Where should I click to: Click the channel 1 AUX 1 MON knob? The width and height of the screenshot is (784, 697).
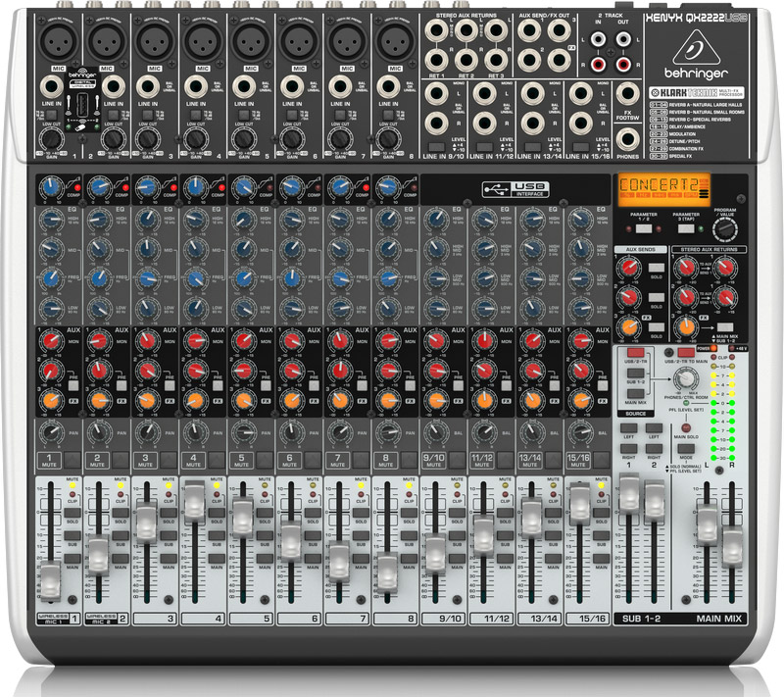51,341
